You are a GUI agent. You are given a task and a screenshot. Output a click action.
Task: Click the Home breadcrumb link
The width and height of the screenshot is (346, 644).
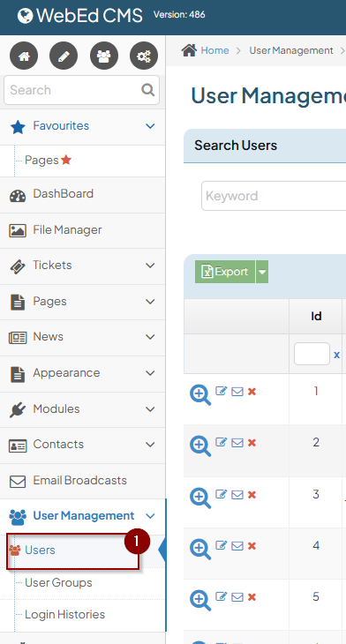[x=214, y=50]
